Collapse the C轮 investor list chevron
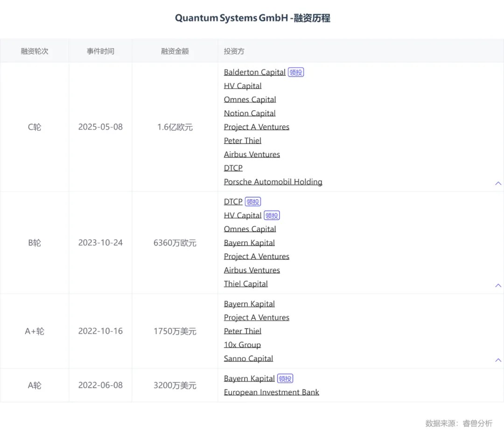Viewport: 504px width, 444px height. (x=498, y=183)
